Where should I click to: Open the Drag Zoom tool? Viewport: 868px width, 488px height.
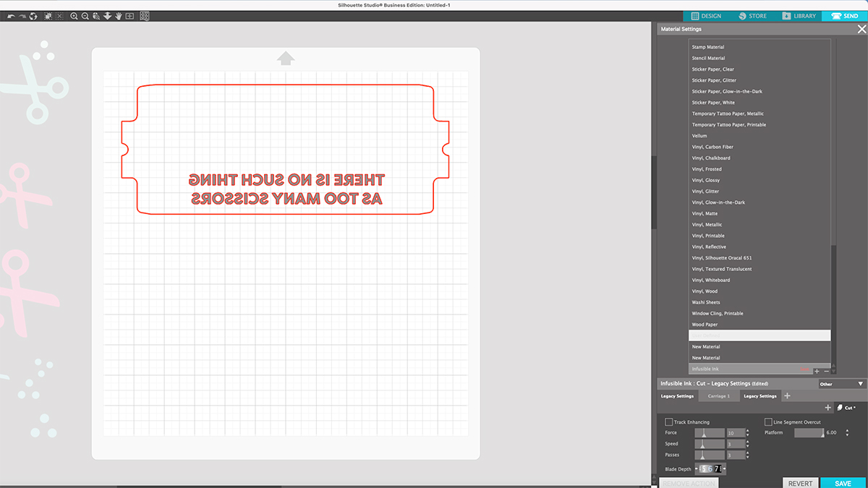coord(97,15)
